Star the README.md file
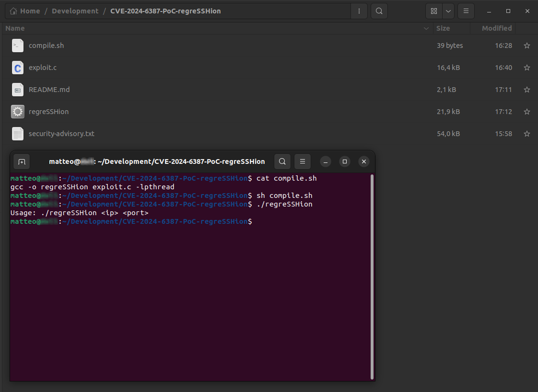 coord(527,90)
